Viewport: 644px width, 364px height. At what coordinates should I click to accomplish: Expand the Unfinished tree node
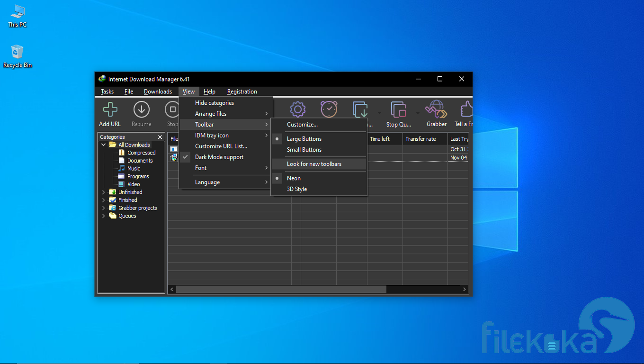[104, 192]
